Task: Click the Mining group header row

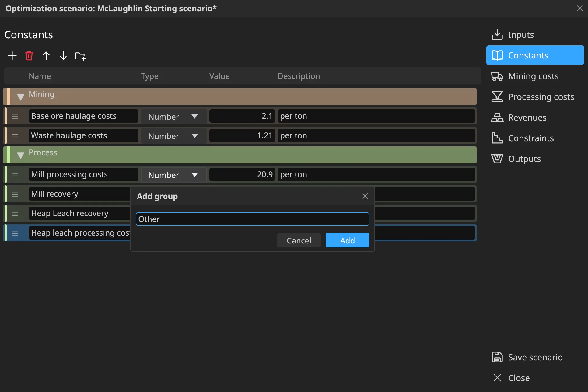Action: tap(240, 96)
